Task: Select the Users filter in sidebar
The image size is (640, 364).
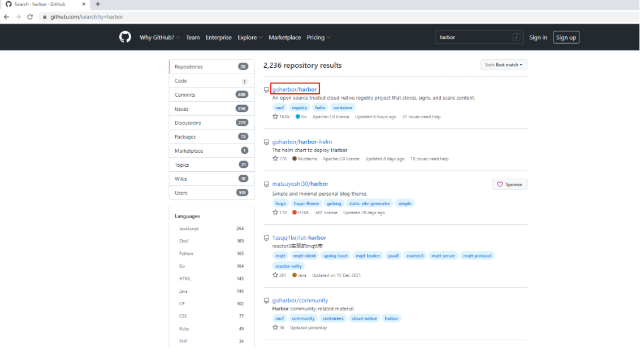Action: point(211,193)
